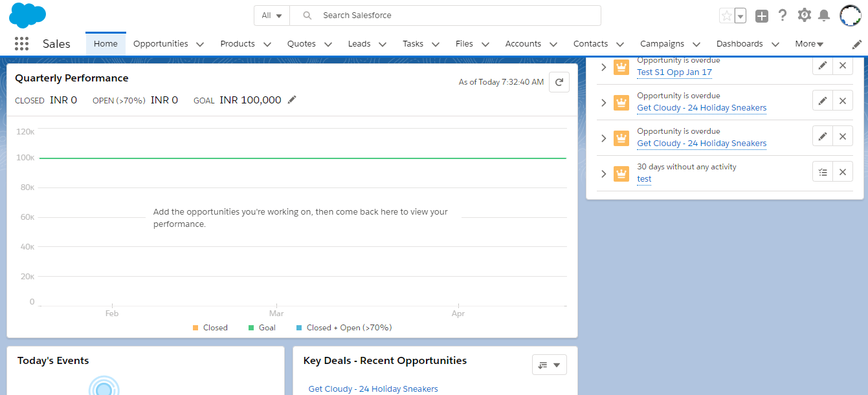View notifications using the bell icon

[825, 14]
